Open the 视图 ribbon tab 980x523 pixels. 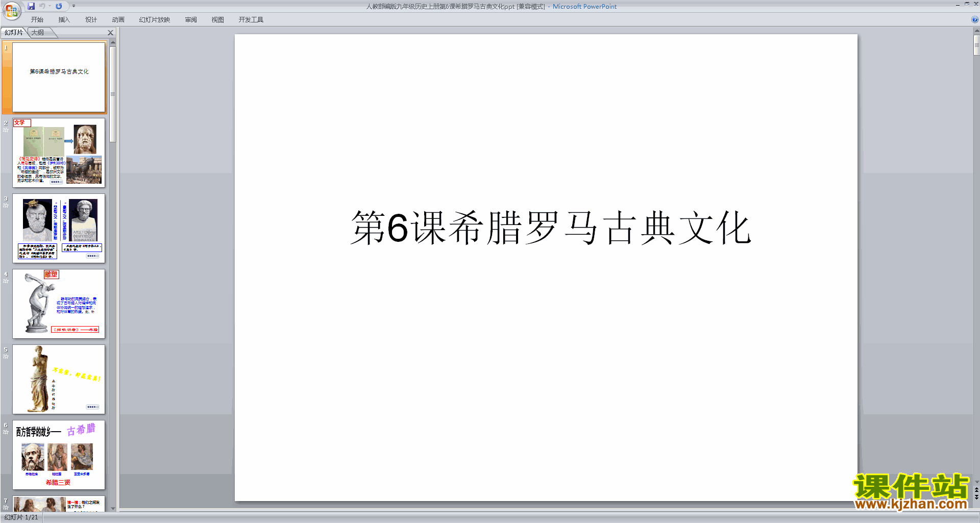(218, 20)
